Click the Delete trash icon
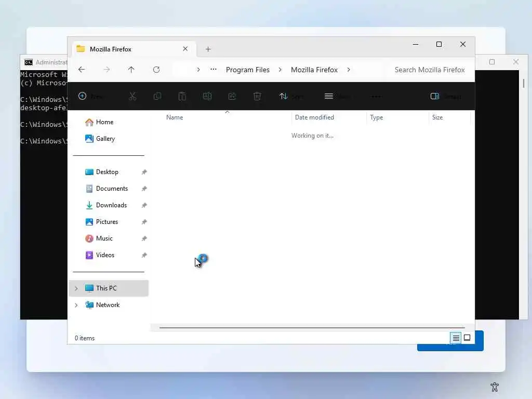 pos(257,96)
